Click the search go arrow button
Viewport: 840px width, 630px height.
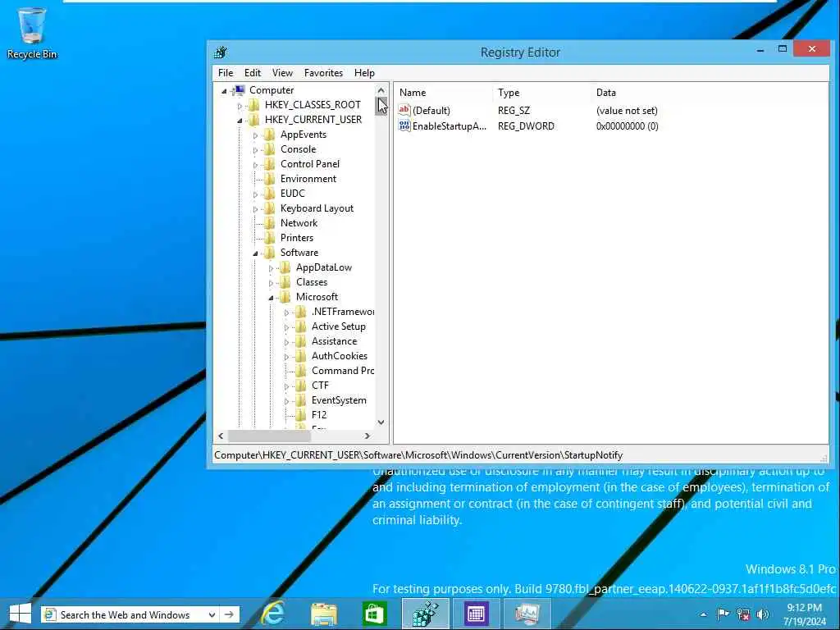(230, 614)
